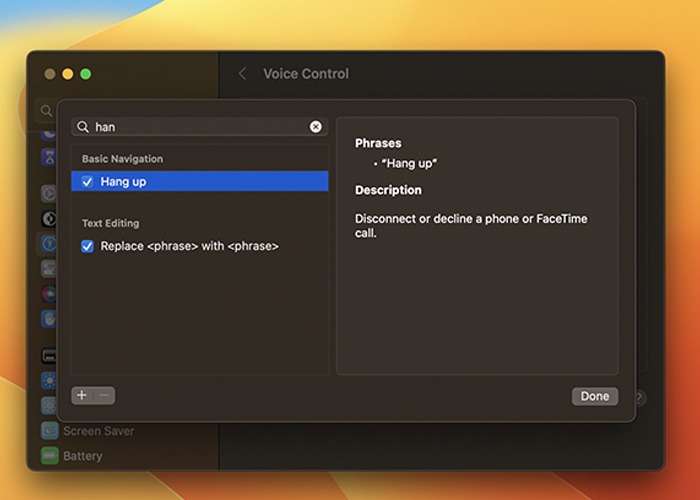Go back from Voice Control pane

click(x=242, y=74)
